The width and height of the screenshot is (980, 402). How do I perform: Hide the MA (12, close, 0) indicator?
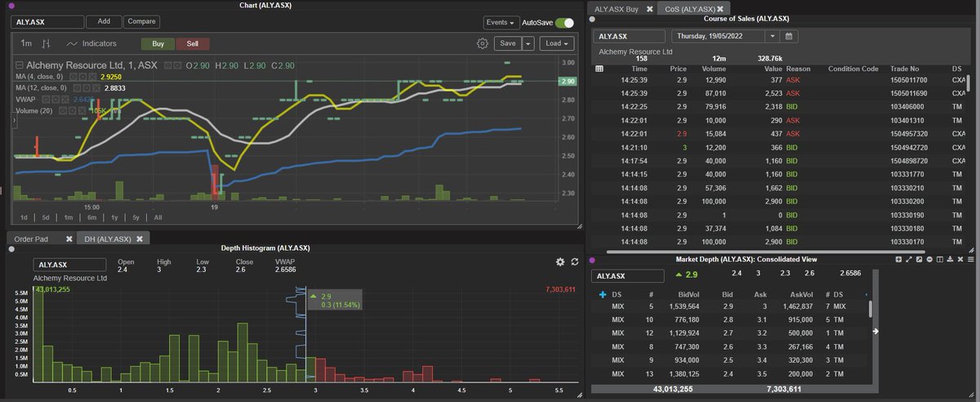[x=77, y=87]
